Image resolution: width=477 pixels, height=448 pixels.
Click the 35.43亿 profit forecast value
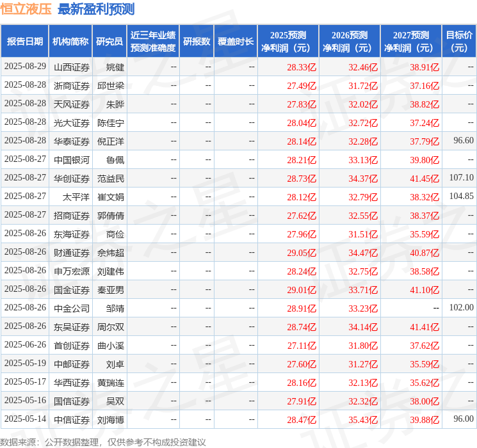click(x=363, y=420)
